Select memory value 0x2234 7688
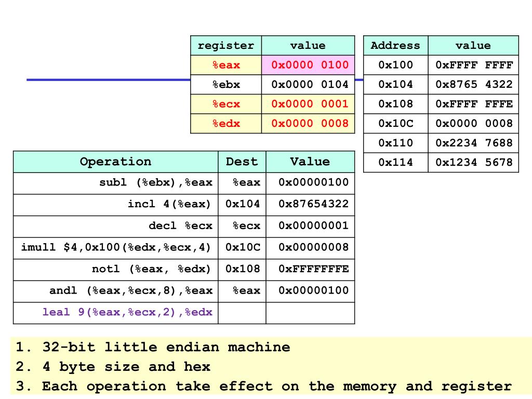Viewport: 532px width, 399px height. pos(474,143)
